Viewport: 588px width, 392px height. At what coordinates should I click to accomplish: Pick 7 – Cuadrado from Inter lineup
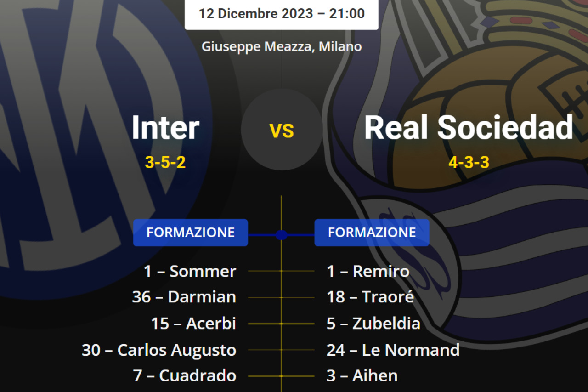pyautogui.click(x=185, y=376)
